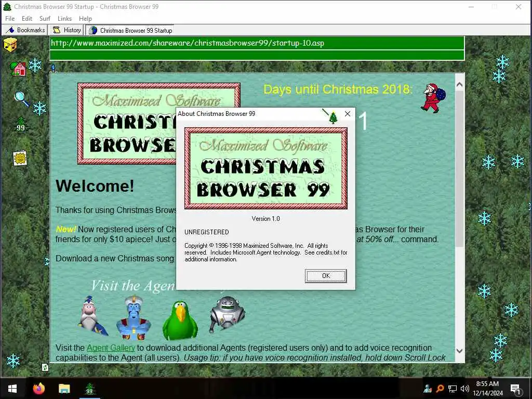Click the tree 99 sidebar icon

[x=21, y=124]
